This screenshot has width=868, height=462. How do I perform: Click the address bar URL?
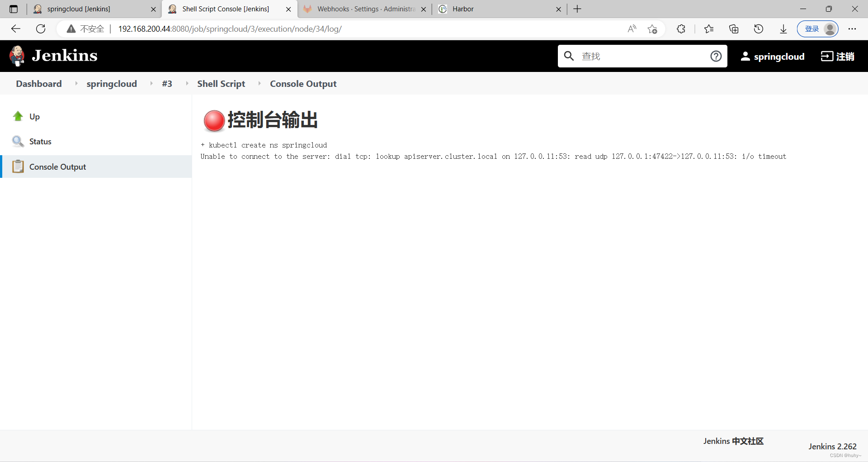(230, 29)
